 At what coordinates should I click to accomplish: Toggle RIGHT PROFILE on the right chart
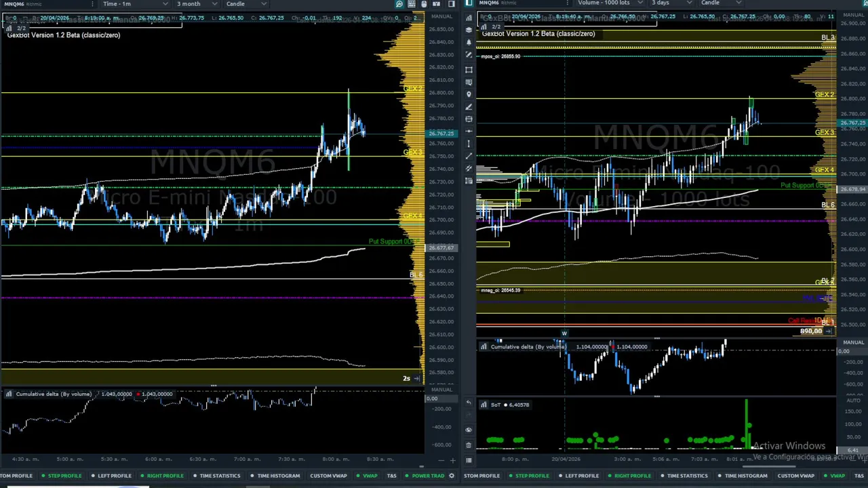629,476
